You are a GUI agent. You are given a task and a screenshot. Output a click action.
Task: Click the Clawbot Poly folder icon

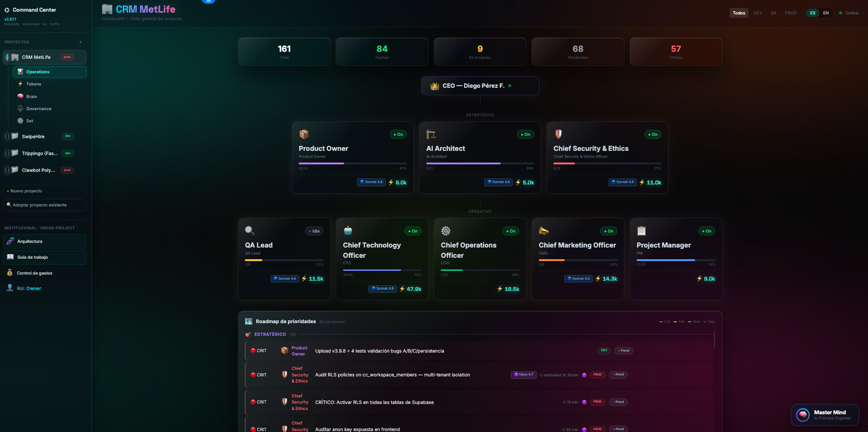[x=15, y=170]
